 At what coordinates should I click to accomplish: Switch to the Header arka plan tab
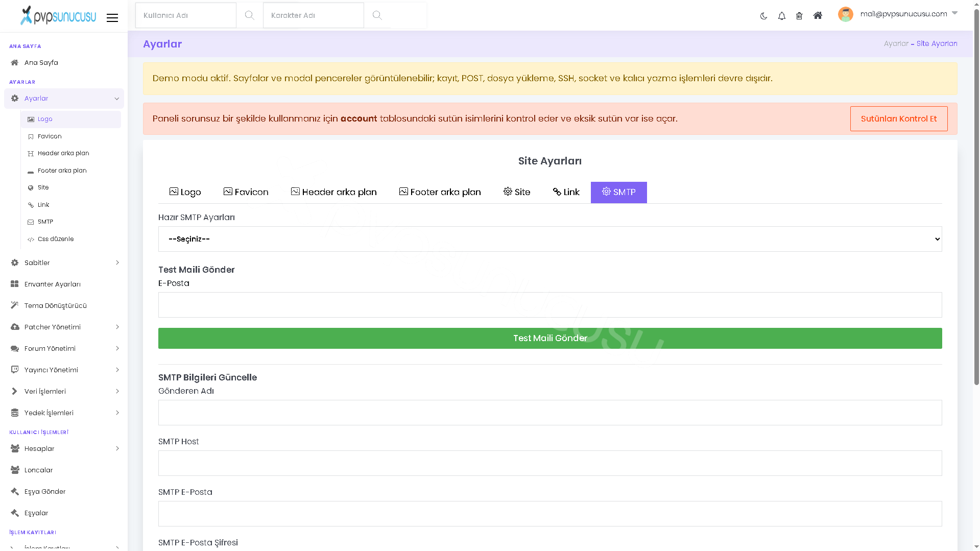point(333,192)
